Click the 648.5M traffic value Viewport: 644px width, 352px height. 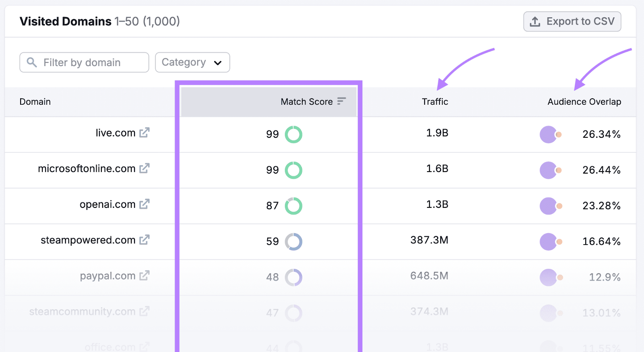tap(429, 276)
